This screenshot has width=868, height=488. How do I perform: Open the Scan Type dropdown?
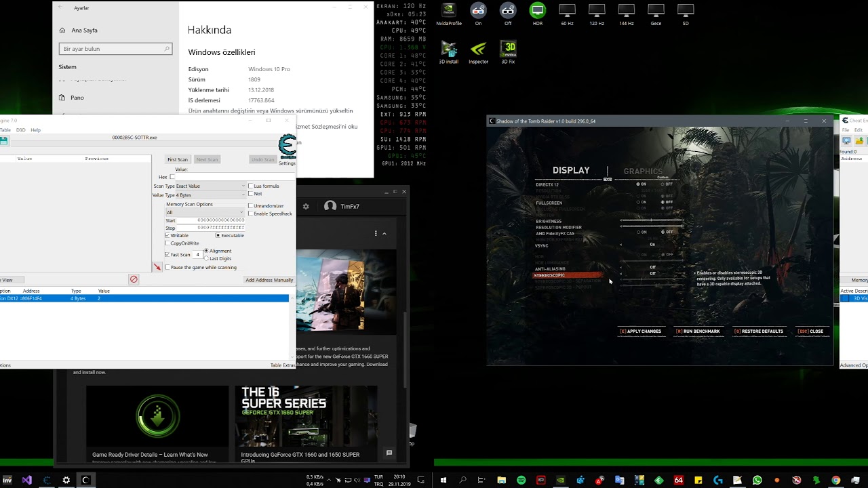click(210, 186)
